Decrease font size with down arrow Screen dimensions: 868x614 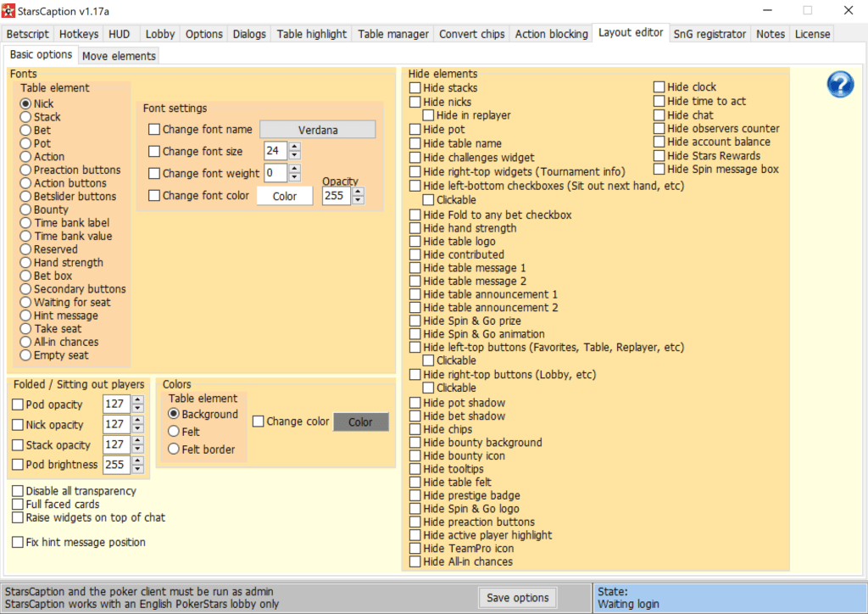click(x=295, y=155)
